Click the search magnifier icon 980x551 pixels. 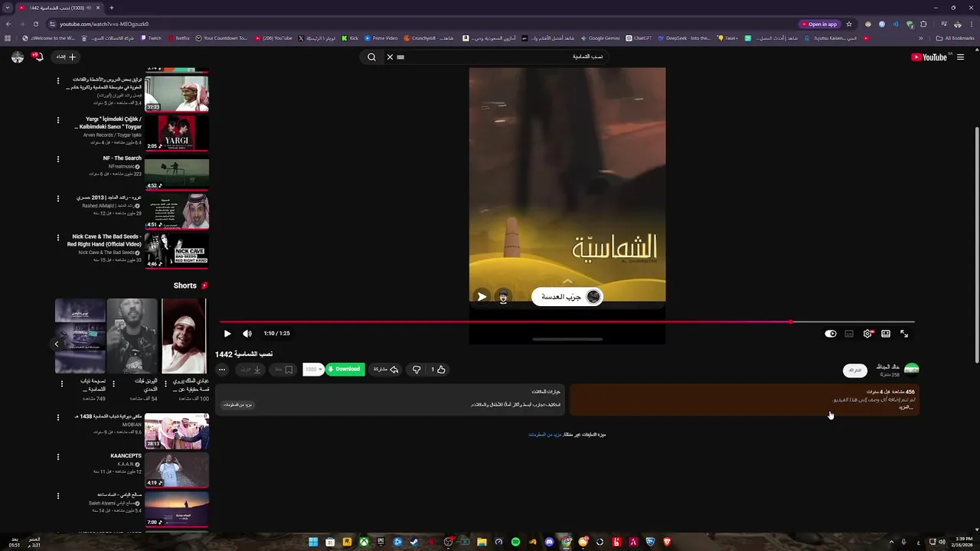tap(371, 57)
